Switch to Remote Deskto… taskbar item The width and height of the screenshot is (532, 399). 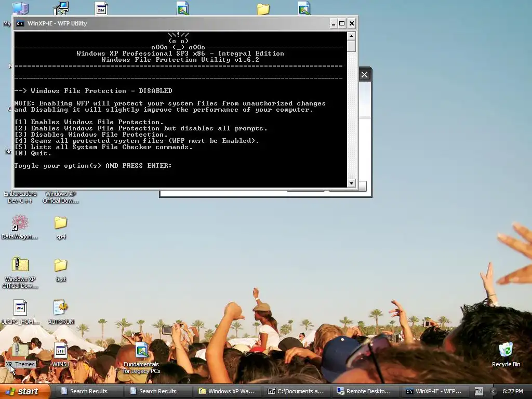click(365, 391)
